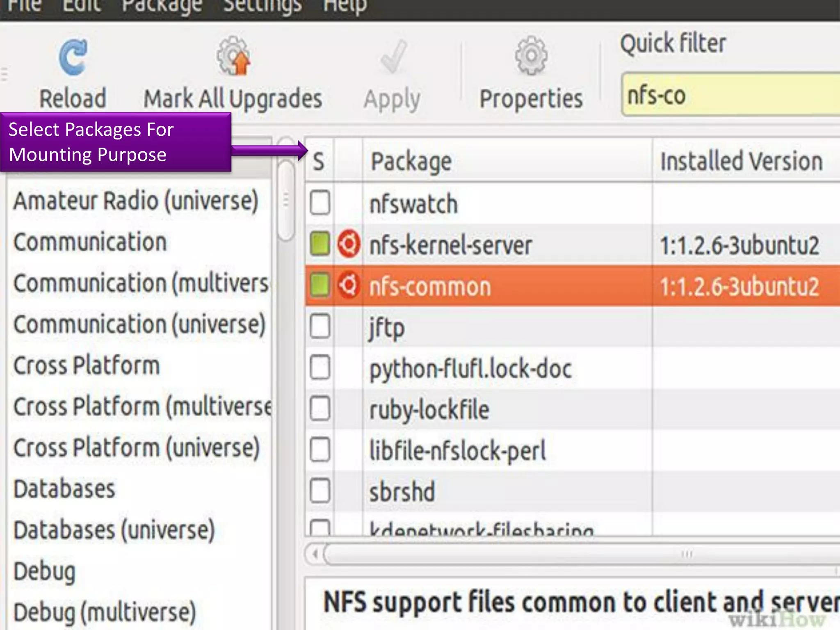Select the Debug (multiverse) section
The width and height of the screenshot is (840, 630).
(x=105, y=612)
